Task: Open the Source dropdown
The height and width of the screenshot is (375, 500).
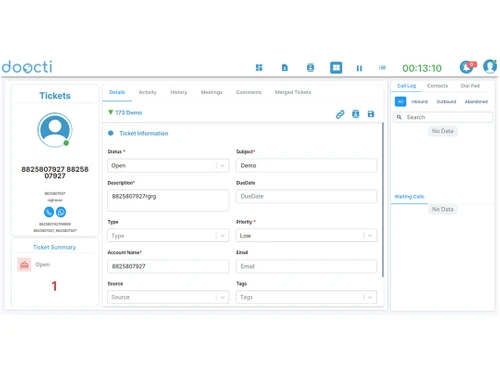Action: click(x=168, y=297)
